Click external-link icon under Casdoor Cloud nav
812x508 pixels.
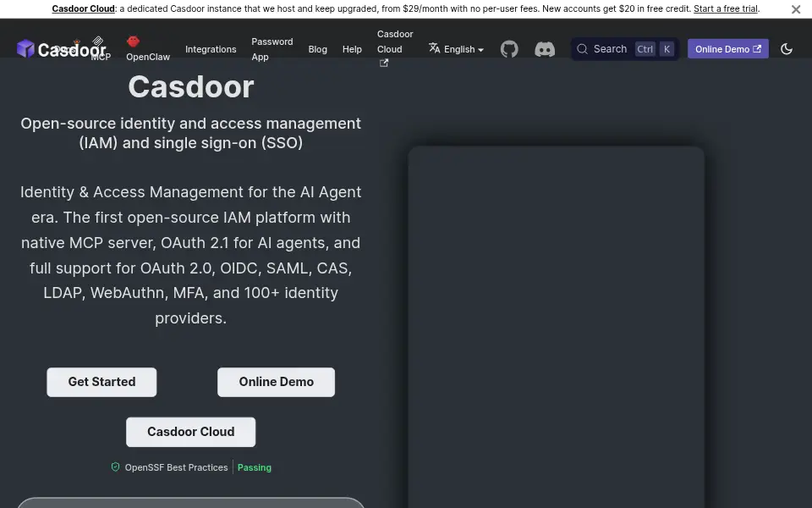pos(384,63)
